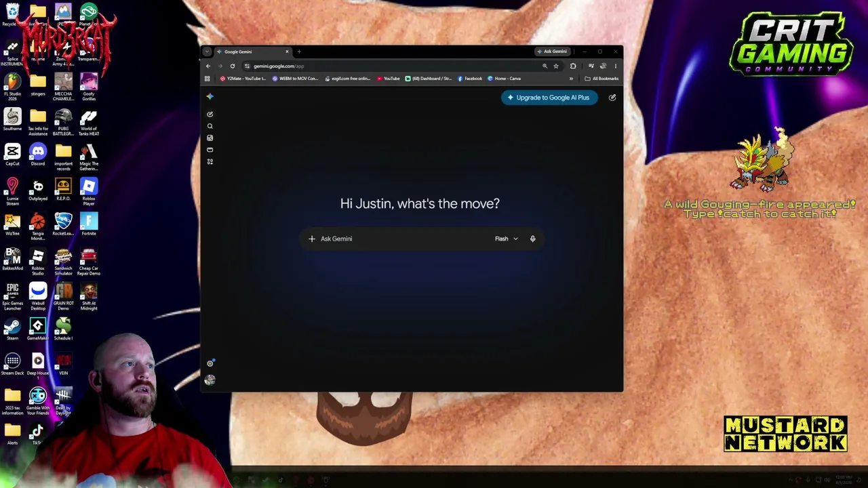Screen dimensions: 868x488
Task: Bookmark this page with the star icon
Action: pyautogui.click(x=555, y=66)
